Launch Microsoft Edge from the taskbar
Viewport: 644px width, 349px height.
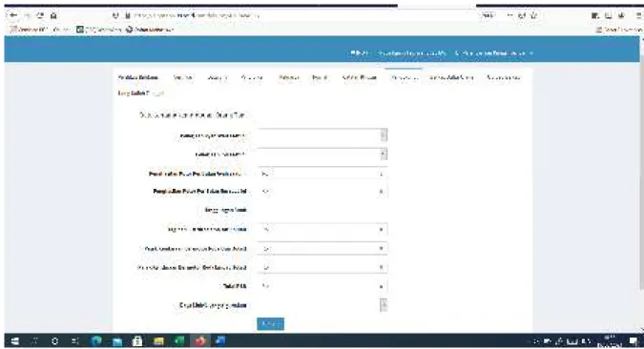coord(96,341)
